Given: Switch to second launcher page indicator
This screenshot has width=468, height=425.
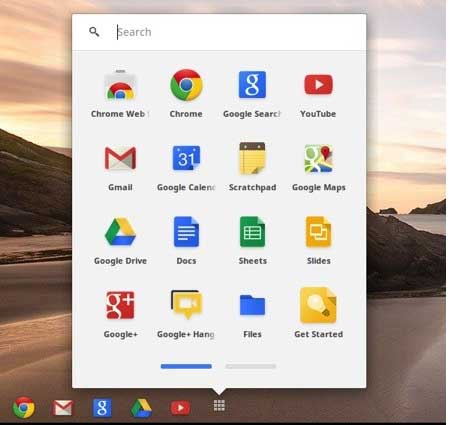Looking at the screenshot, I should 251,366.
